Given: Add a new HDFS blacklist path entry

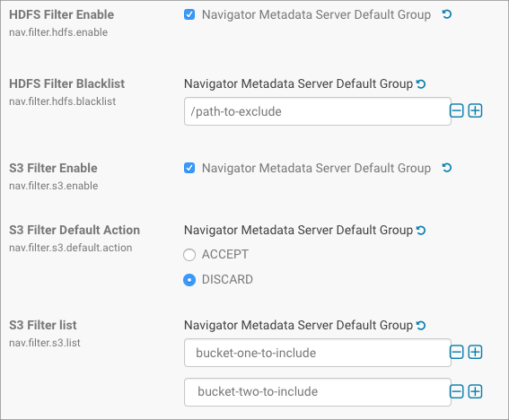Looking at the screenshot, I should click(475, 111).
